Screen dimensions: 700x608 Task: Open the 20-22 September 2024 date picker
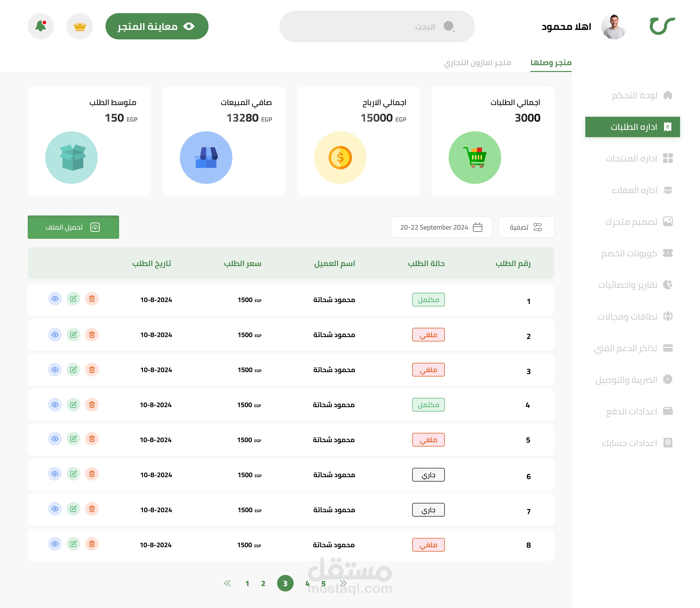pyautogui.click(x=441, y=227)
